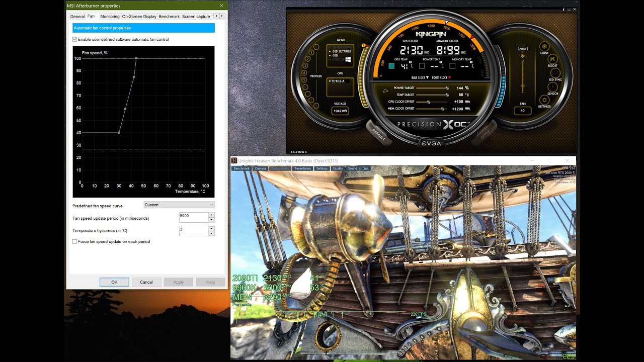Click the Mem Clock Offset slider handle
Viewport: 644px width, 362px height.
coord(443,109)
